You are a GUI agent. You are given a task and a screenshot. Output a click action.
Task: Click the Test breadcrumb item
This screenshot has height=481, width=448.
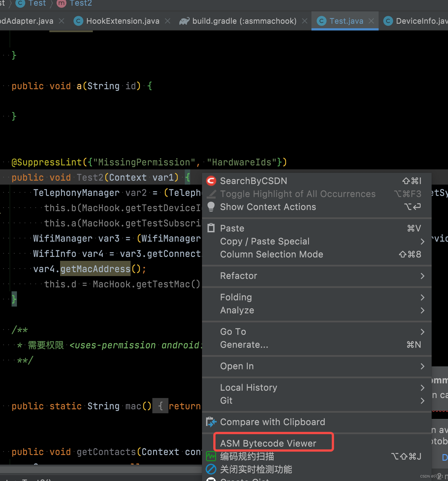point(37,3)
